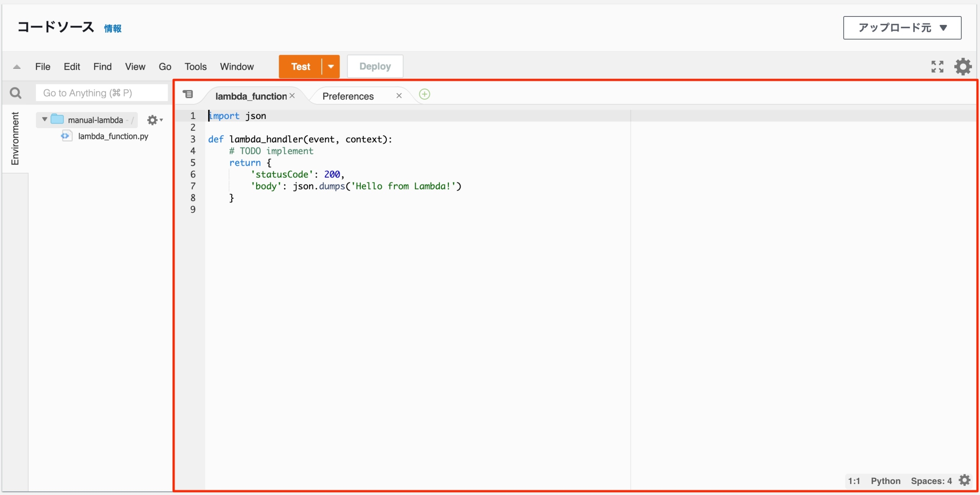This screenshot has height=495, width=980.
Task: Open environment folder gear menu
Action: click(x=154, y=120)
